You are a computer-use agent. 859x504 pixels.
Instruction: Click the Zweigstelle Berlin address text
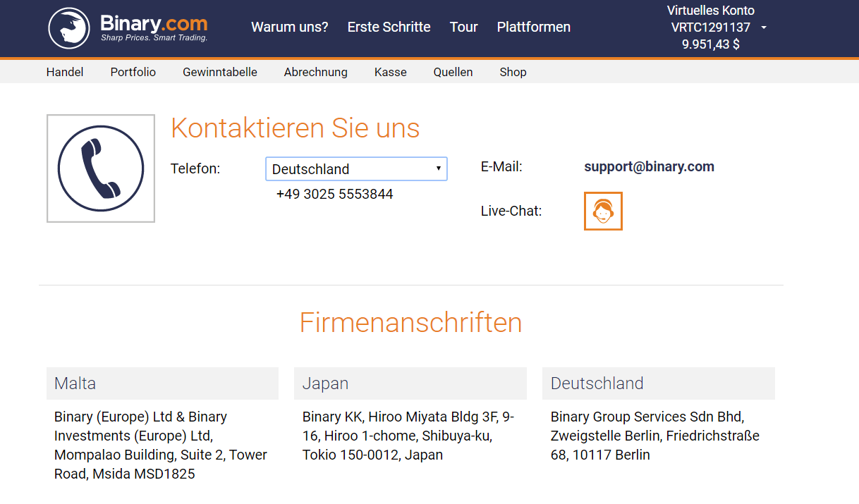(x=656, y=436)
